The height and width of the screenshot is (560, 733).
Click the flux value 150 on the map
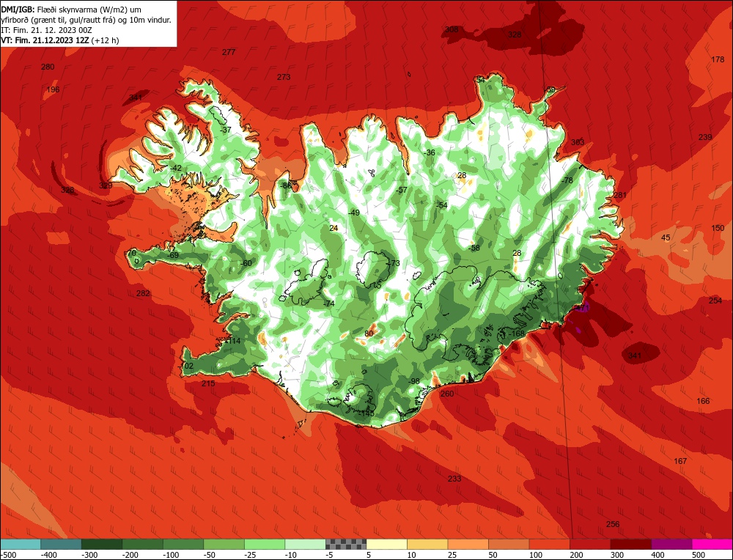point(718,228)
